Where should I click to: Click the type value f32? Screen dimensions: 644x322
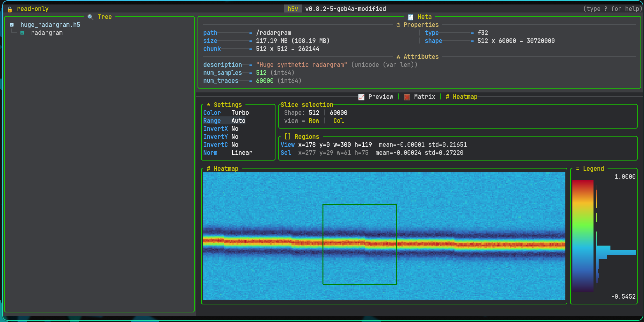[483, 33]
